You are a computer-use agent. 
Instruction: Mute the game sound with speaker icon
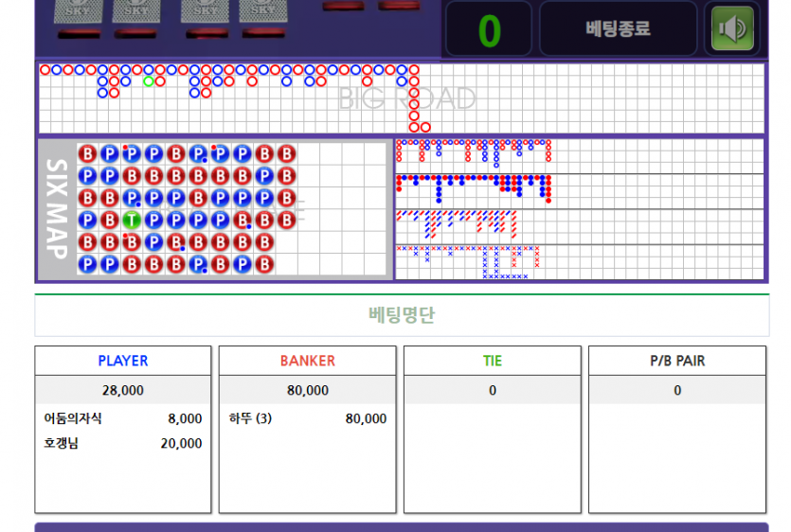pyautogui.click(x=732, y=28)
